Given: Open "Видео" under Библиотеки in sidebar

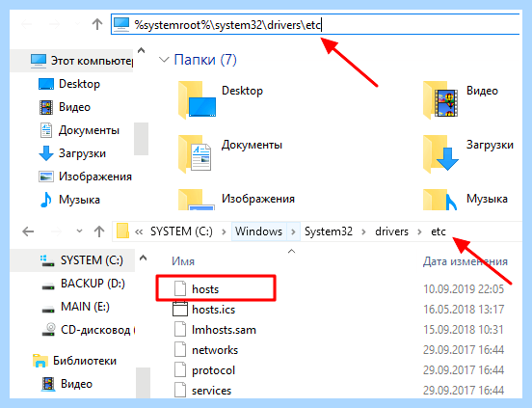Looking at the screenshot, I should coord(66,384).
